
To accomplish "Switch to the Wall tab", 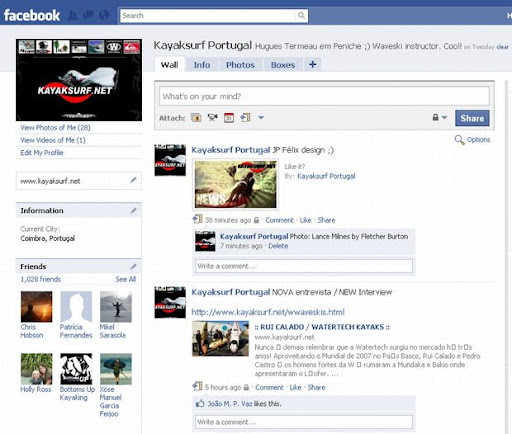I will click(169, 65).
